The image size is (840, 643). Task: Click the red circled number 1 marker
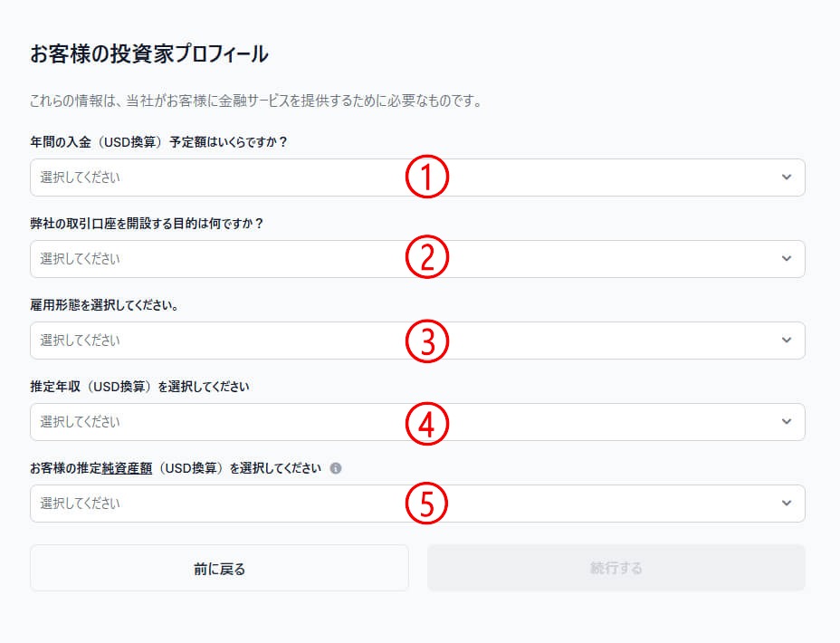(426, 178)
